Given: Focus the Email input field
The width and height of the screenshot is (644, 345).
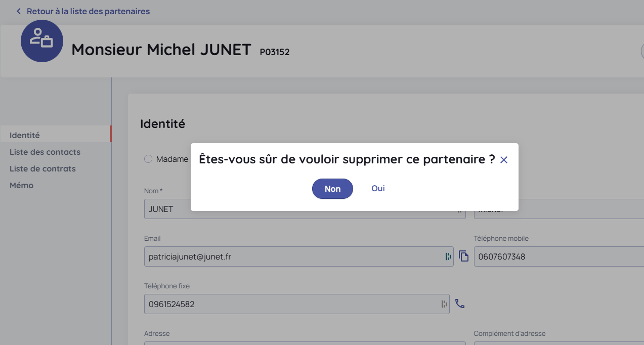Looking at the screenshot, I should click(x=293, y=256).
